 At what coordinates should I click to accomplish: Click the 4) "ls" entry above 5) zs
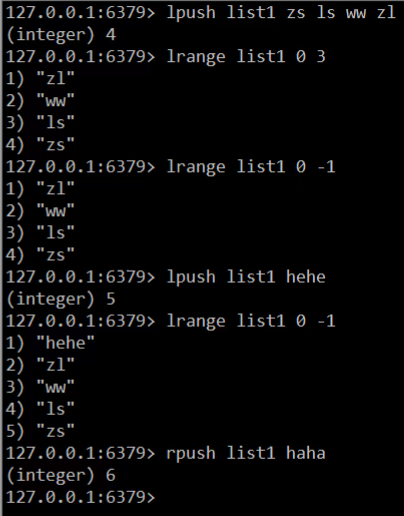tap(40, 409)
